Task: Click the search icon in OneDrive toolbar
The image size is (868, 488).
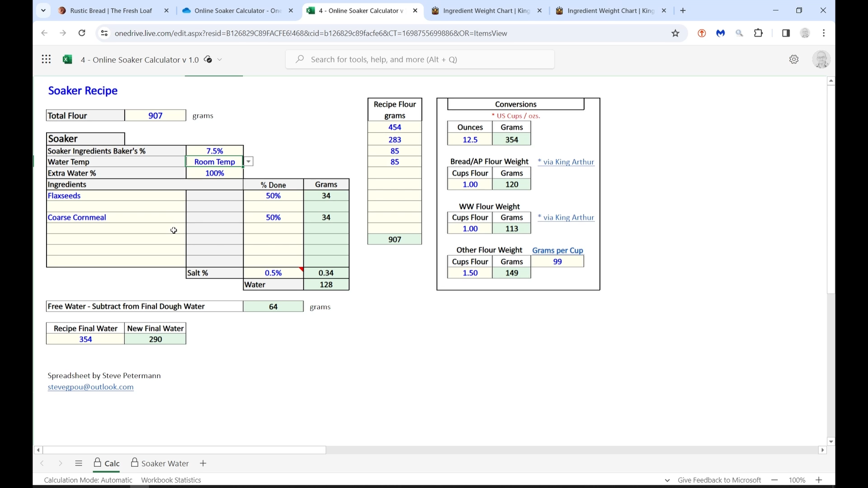Action: tap(301, 59)
